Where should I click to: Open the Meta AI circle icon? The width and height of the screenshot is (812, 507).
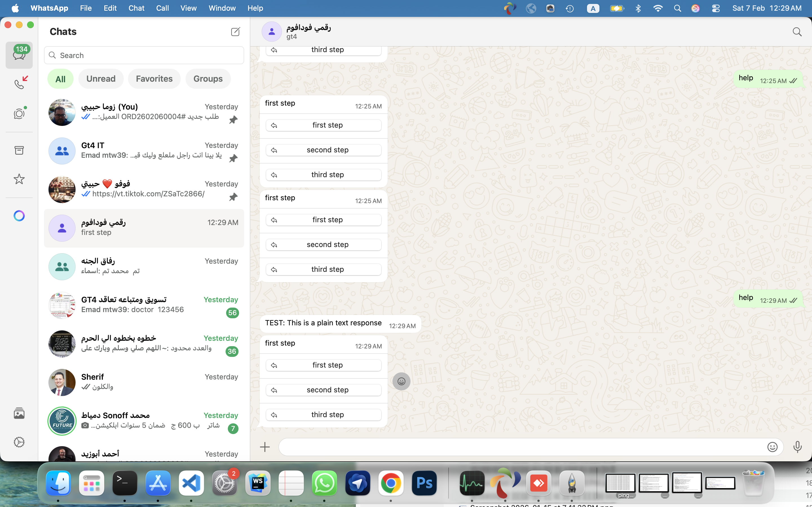[x=19, y=215]
